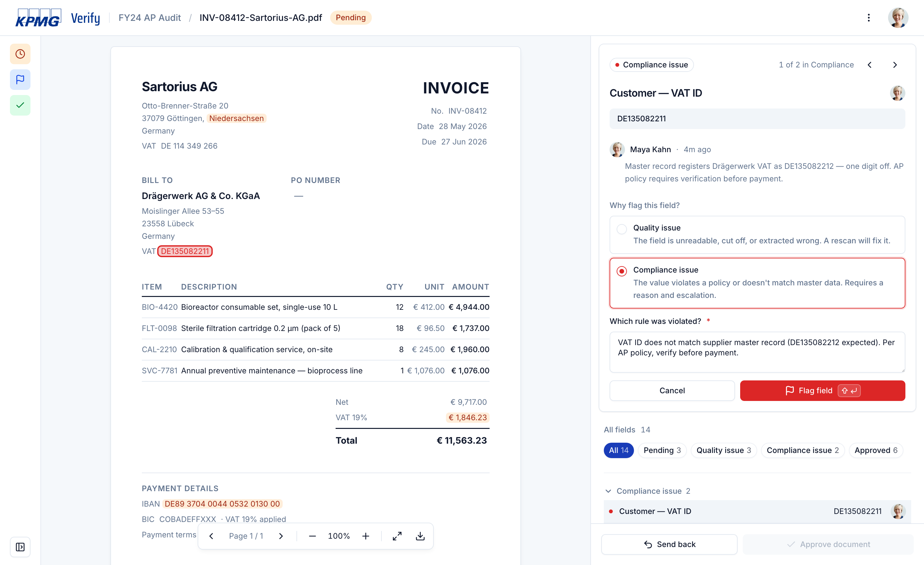Click total amount € 11,563.23
This screenshot has width=924, height=565.
pos(462,440)
